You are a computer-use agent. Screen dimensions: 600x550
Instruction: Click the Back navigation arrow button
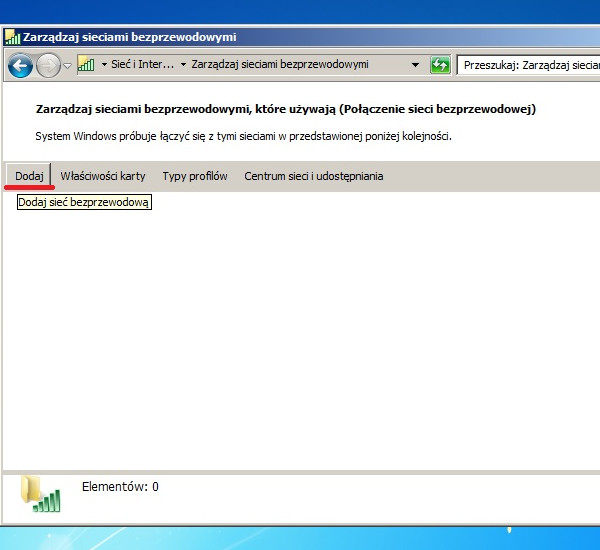(x=20, y=65)
